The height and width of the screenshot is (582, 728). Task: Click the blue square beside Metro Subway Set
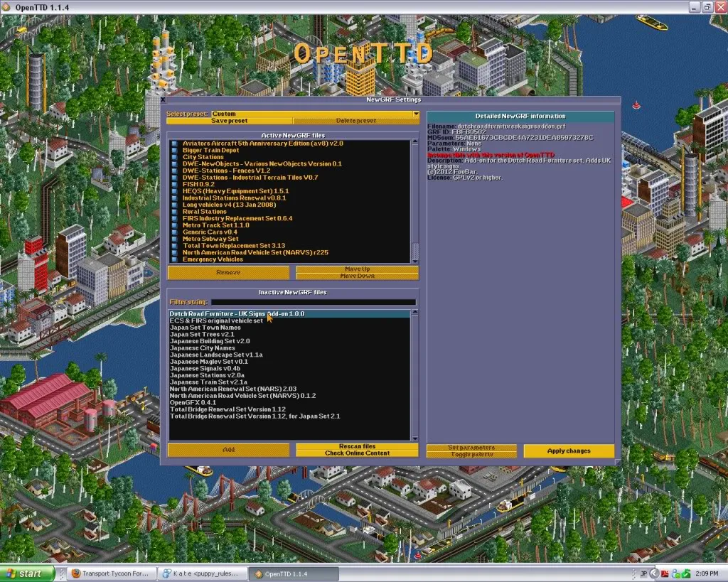pos(175,239)
